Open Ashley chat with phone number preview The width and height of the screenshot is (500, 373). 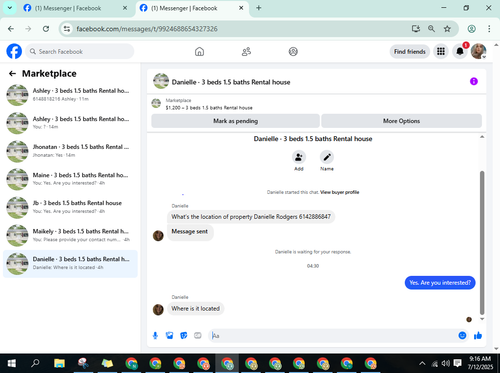pyautogui.click(x=70, y=95)
